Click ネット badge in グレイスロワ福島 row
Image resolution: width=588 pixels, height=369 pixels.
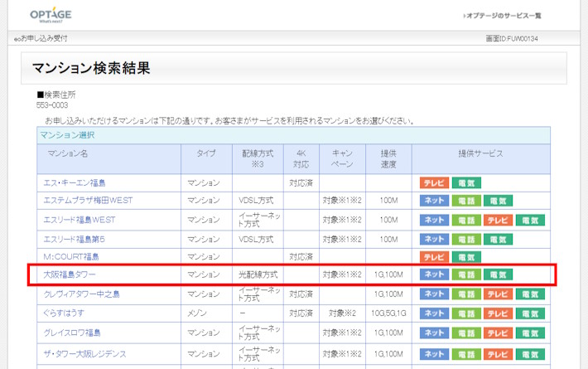point(434,333)
